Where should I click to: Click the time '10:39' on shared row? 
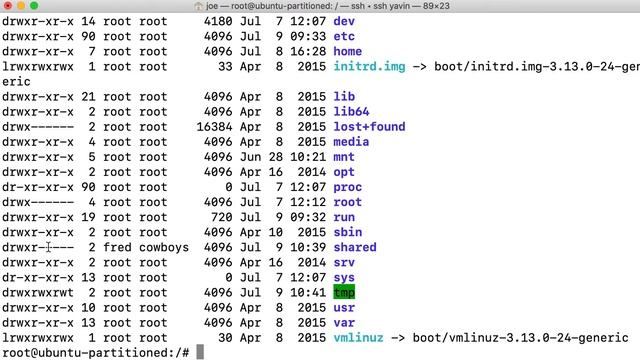pos(308,248)
